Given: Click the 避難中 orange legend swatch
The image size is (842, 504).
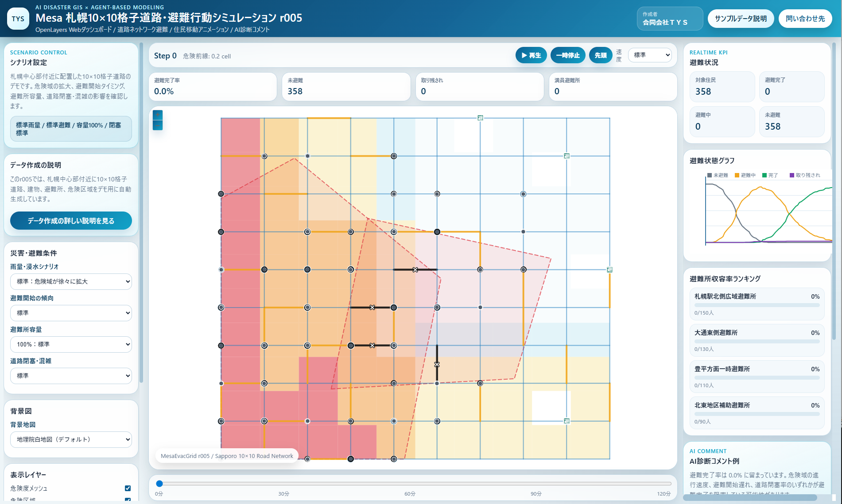Looking at the screenshot, I should 737,175.
